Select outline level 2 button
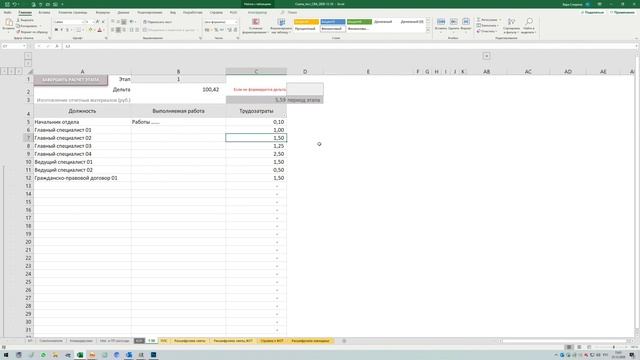 click(28, 63)
